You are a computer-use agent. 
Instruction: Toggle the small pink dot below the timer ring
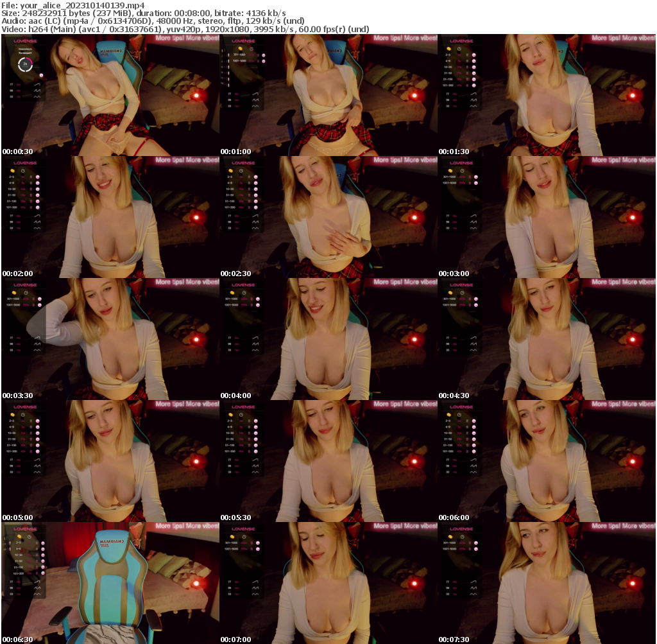[41, 75]
